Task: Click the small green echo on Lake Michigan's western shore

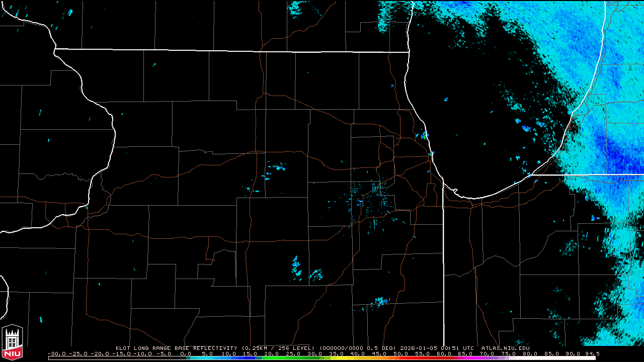Action: 424,135
